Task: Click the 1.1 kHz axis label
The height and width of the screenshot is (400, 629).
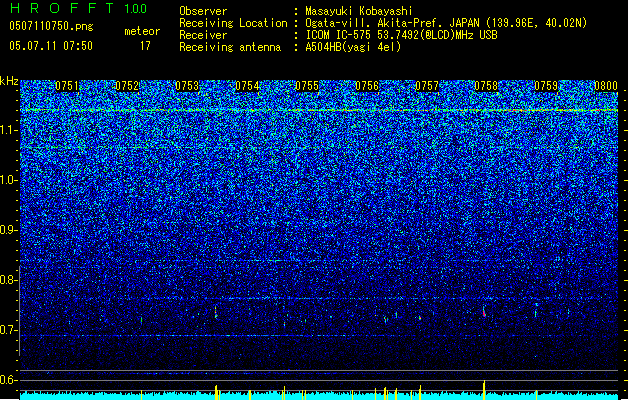Action: coord(8,130)
